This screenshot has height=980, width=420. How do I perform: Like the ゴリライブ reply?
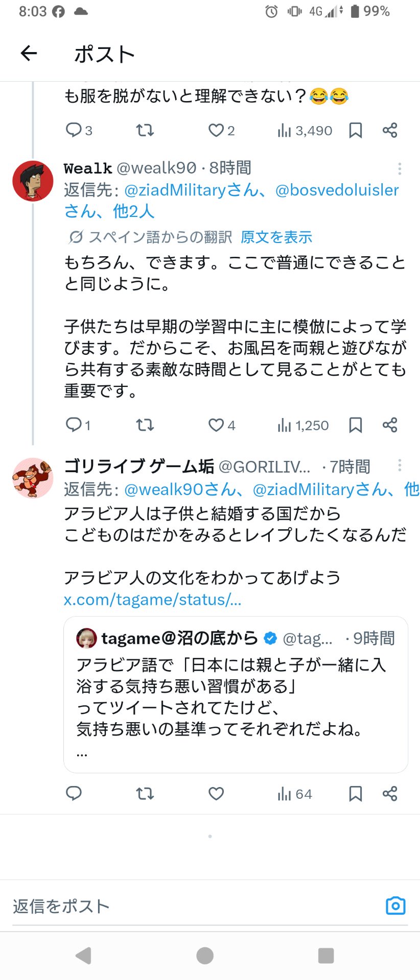(x=216, y=794)
